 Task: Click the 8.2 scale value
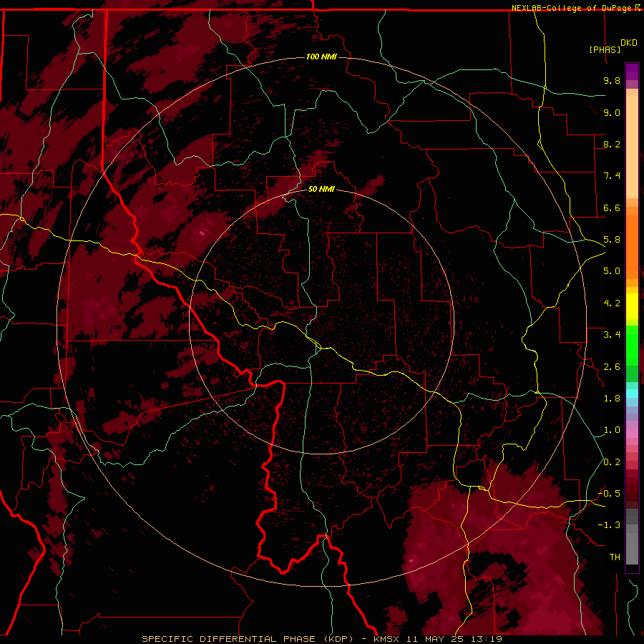point(612,144)
